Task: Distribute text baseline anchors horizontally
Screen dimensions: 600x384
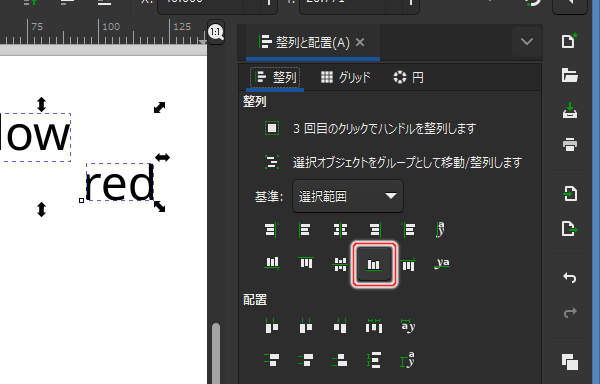Action: (x=408, y=326)
